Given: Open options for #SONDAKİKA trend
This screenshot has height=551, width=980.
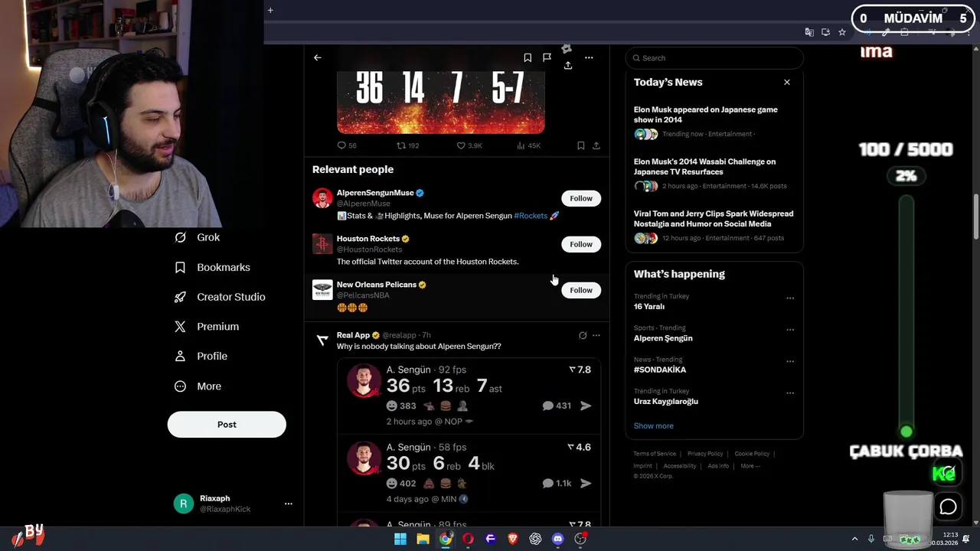Looking at the screenshot, I should pos(790,361).
